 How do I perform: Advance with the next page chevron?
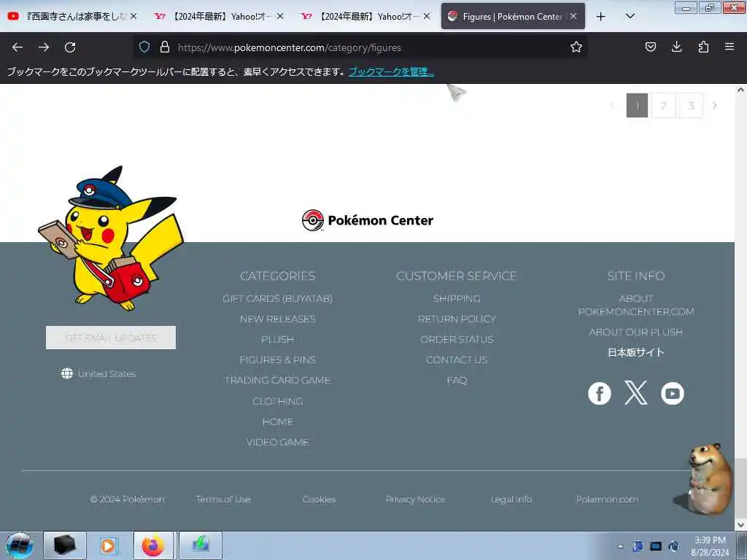tap(715, 106)
